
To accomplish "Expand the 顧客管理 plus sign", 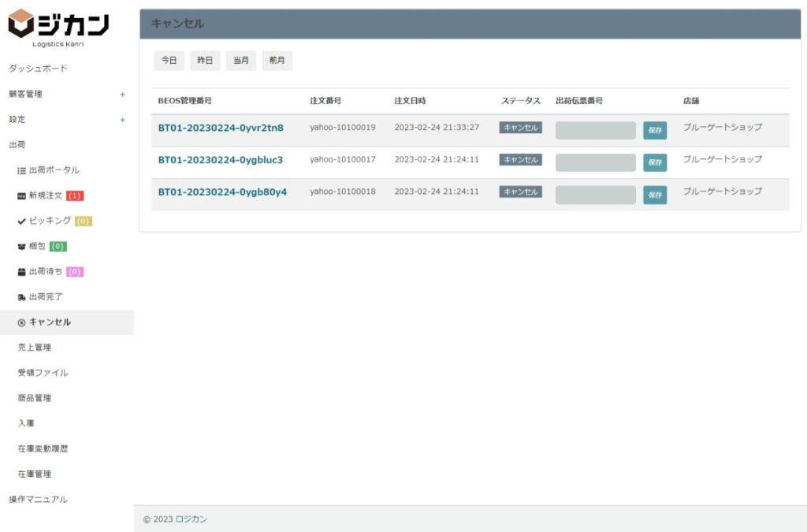I will tap(122, 95).
